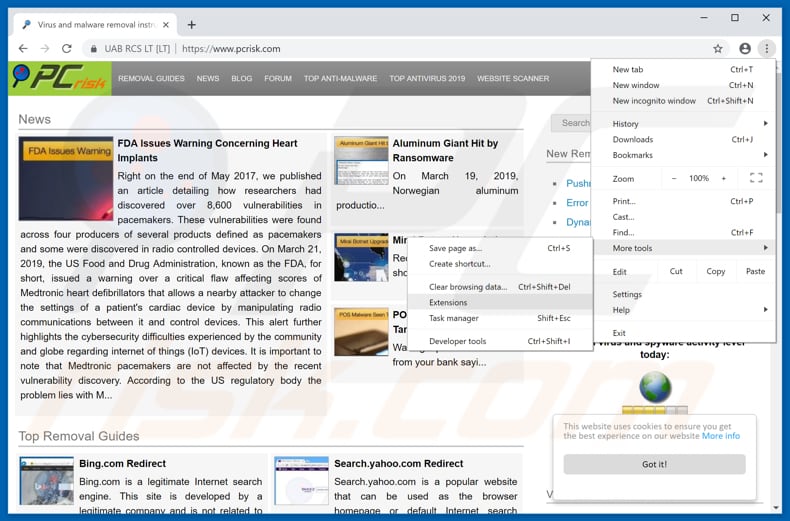Viewport: 790px width, 521px height.
Task: Choose Clear browsing data menu entry
Action: tap(468, 287)
